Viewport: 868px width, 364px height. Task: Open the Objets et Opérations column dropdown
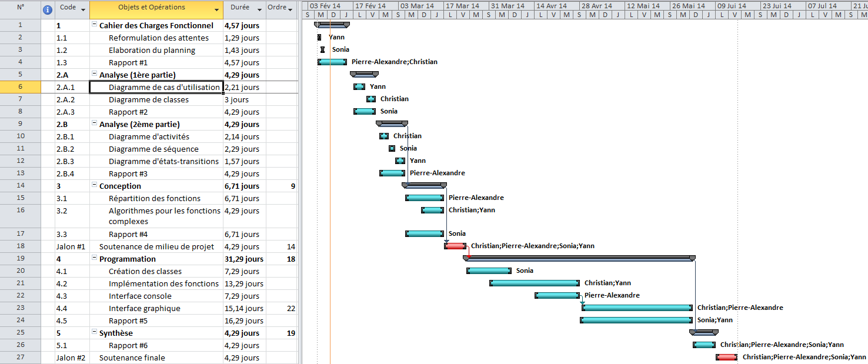216,10
